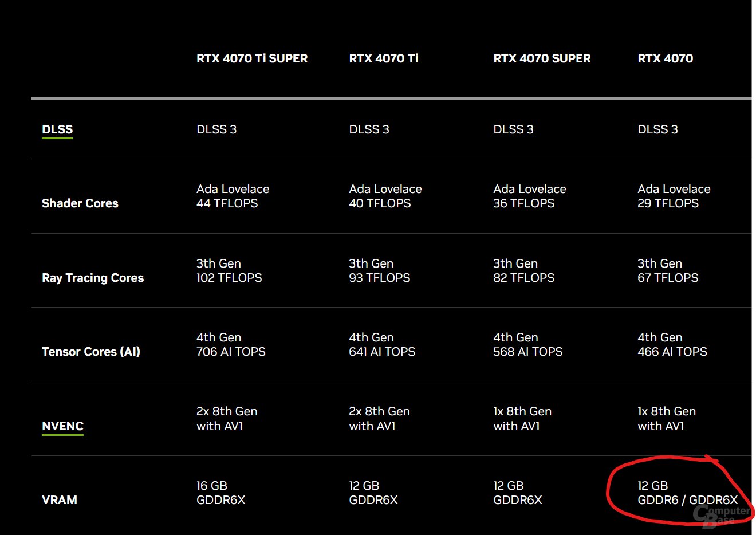Click the 706 AI TOPS value
Viewport: 756px width, 535px height.
[x=231, y=352]
